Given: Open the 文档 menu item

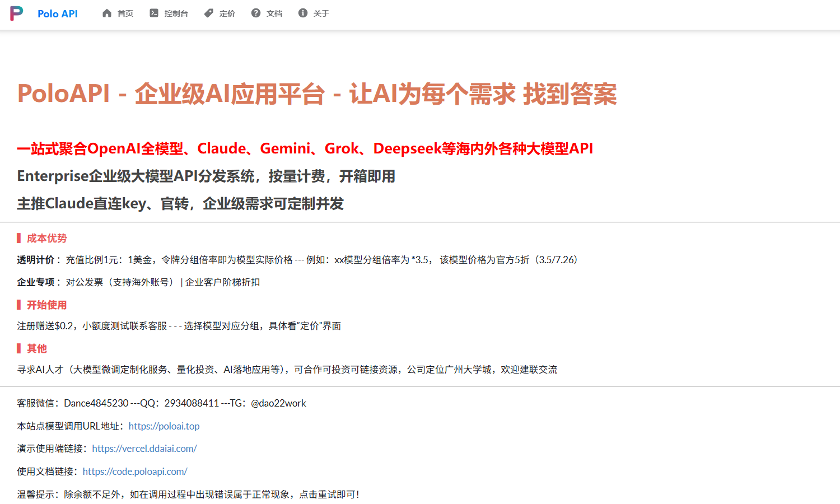Looking at the screenshot, I should pyautogui.click(x=274, y=13).
